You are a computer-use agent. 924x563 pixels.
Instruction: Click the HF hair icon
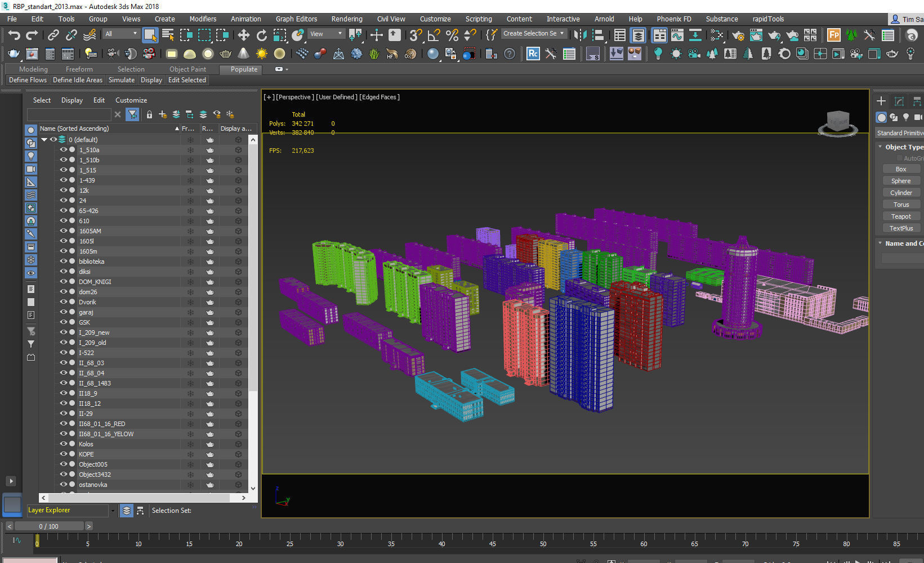click(392, 54)
